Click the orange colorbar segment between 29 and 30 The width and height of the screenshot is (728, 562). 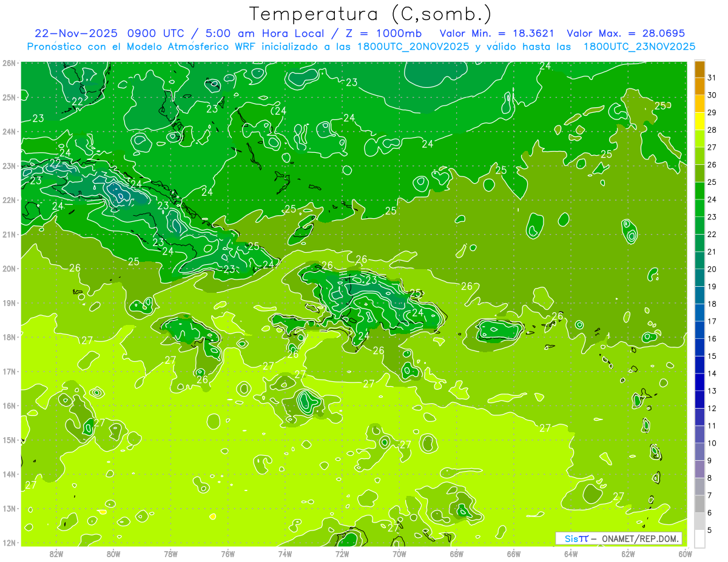(699, 104)
